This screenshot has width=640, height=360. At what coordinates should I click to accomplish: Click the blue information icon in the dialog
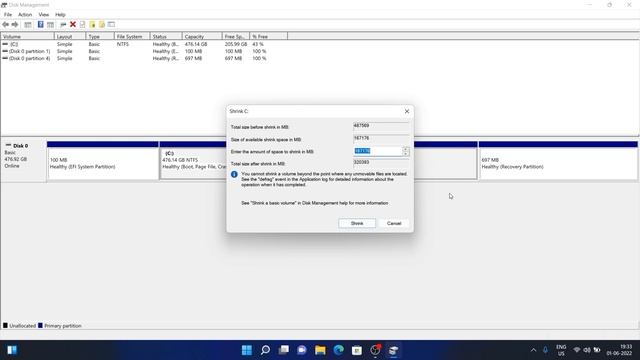click(234, 174)
